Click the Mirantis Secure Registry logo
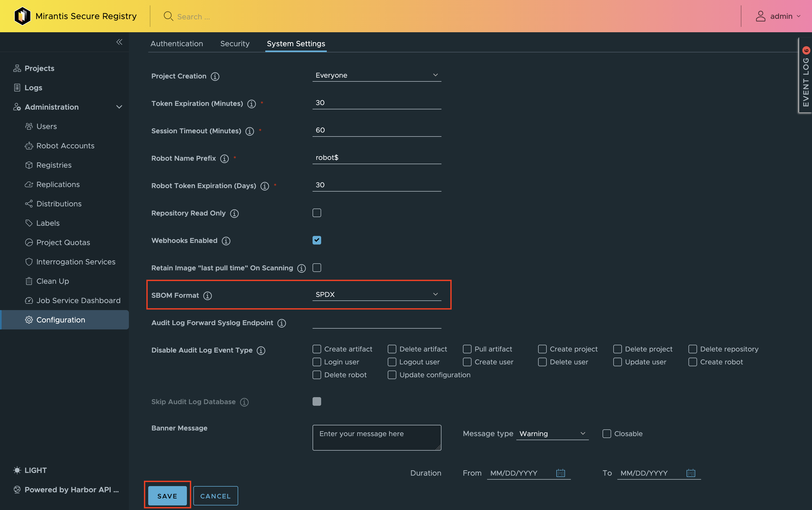812x510 pixels. 23,16
